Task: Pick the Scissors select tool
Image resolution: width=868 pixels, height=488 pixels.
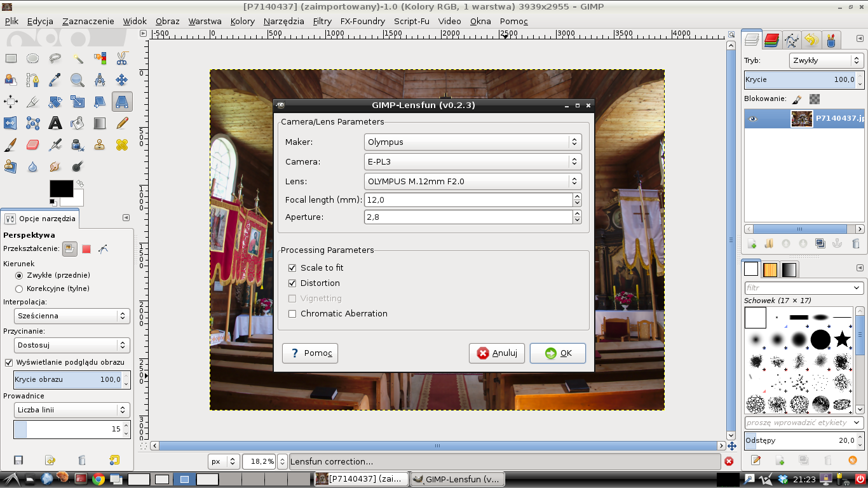Action: point(121,59)
